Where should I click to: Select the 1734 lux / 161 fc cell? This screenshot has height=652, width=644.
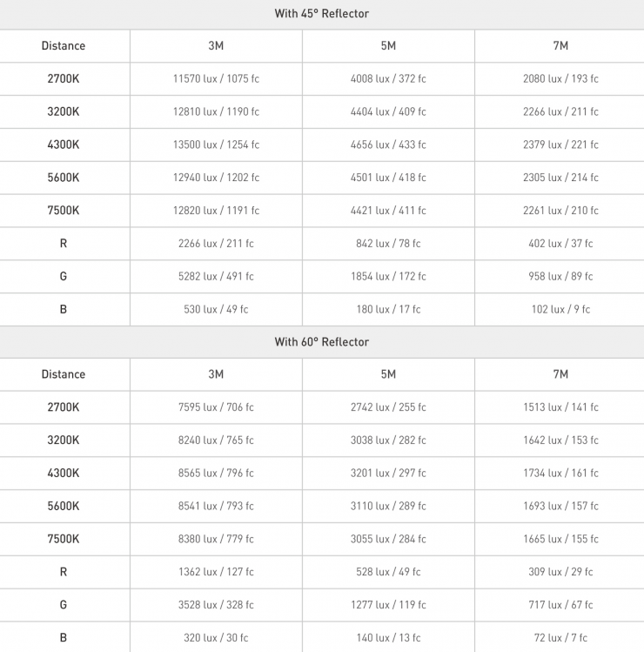(x=560, y=474)
